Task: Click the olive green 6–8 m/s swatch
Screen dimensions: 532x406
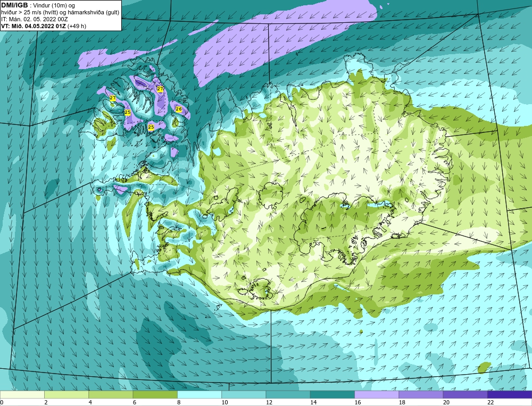Action: click(155, 394)
